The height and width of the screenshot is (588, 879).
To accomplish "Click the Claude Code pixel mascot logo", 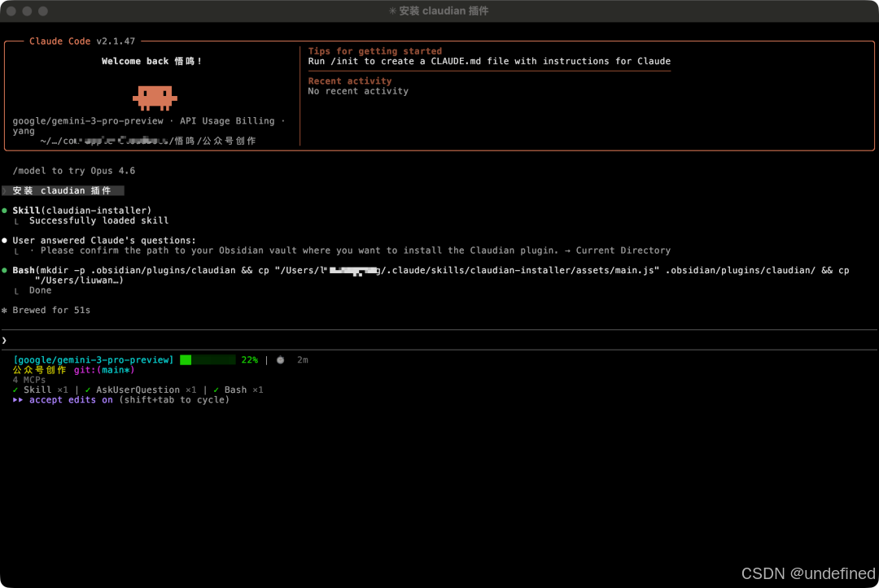I will coord(155,98).
